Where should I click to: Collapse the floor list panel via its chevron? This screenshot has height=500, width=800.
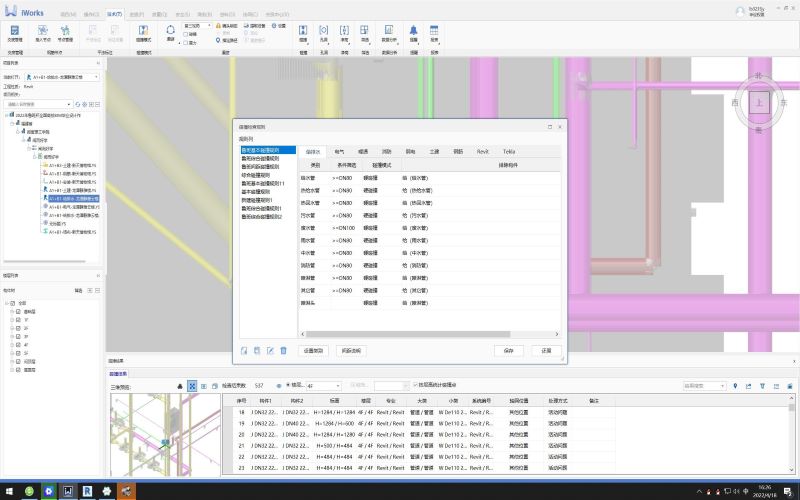click(x=98, y=276)
